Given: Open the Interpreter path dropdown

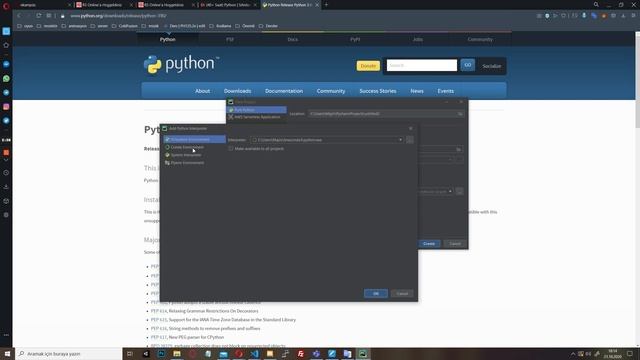Looking at the screenshot, I should pos(400,140).
